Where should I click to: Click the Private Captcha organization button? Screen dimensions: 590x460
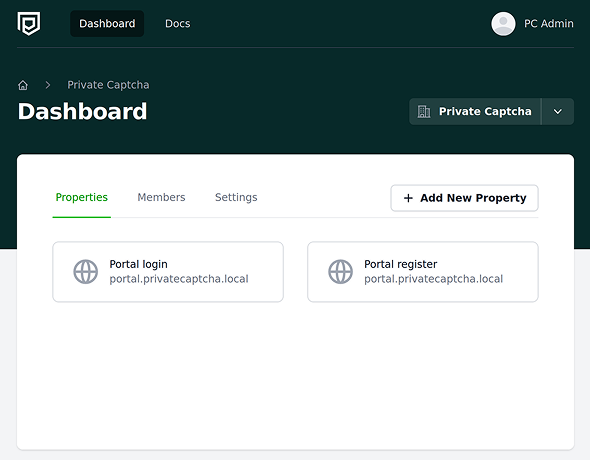coord(475,111)
